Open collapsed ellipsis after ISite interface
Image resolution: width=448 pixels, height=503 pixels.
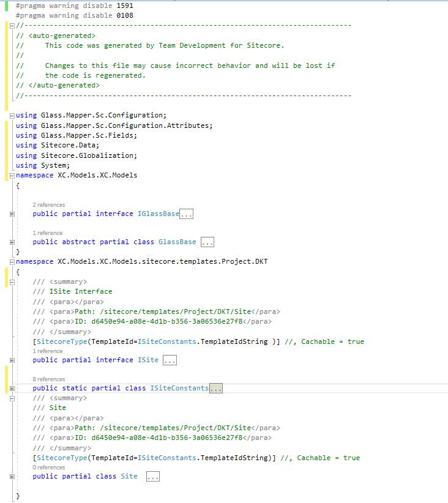(170, 360)
